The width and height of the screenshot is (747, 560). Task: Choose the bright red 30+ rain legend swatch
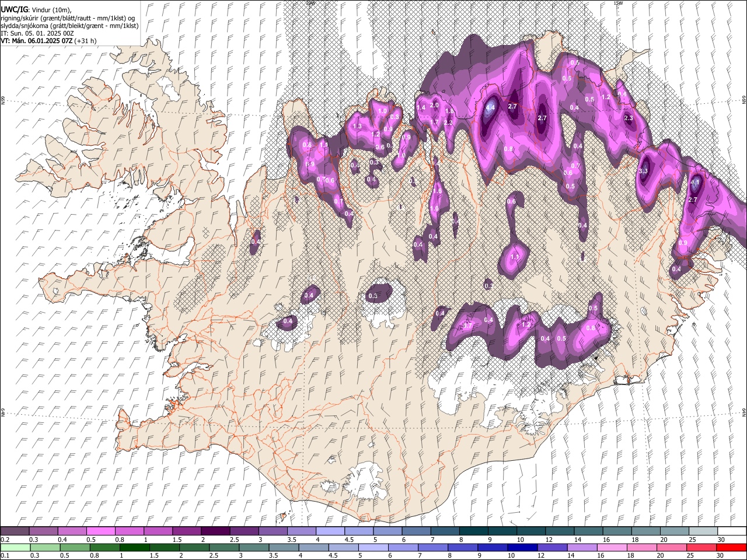(x=731, y=548)
